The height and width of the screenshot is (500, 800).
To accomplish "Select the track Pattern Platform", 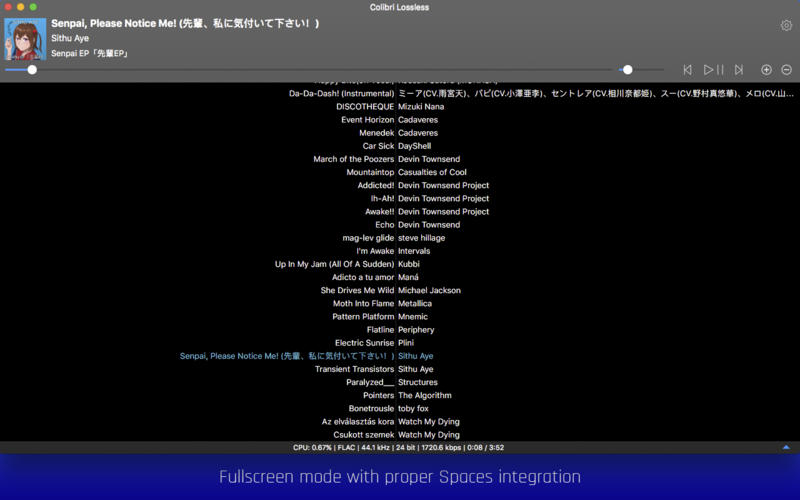I will tap(363, 317).
